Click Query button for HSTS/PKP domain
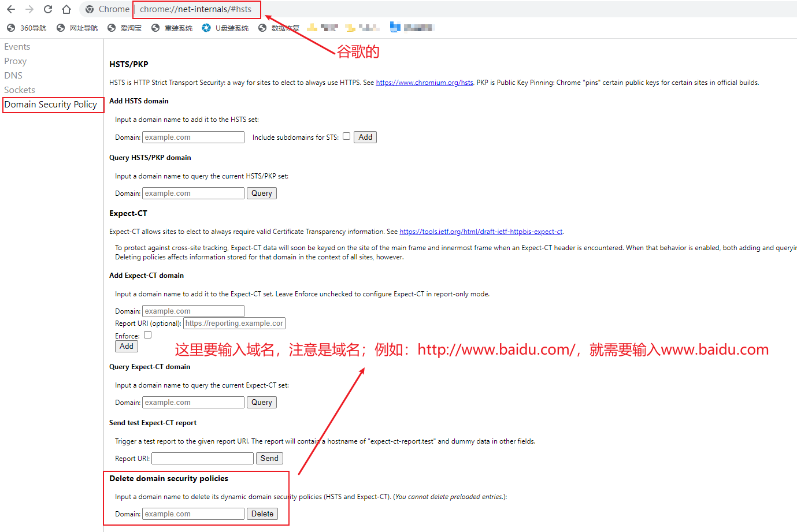797x532 pixels. (262, 194)
